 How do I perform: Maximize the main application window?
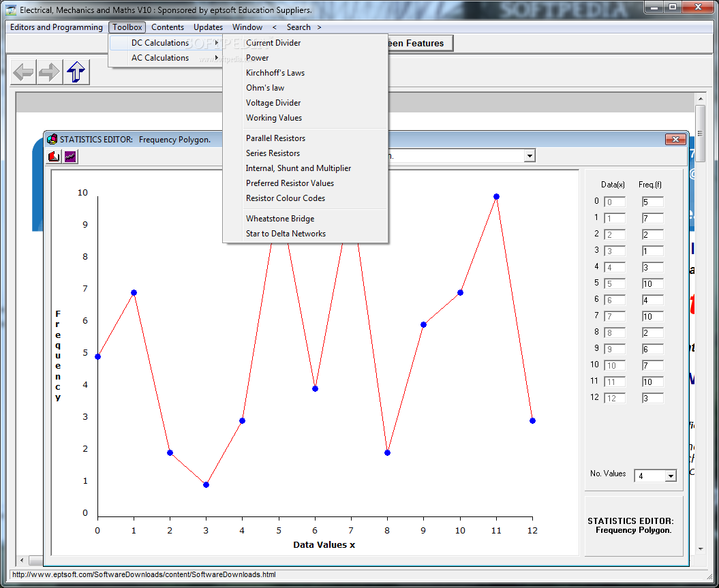tap(672, 7)
